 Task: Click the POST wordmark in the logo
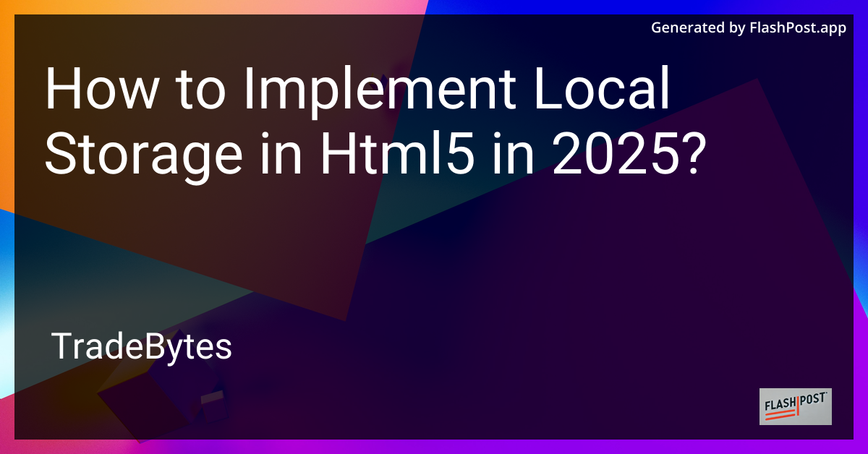click(814, 398)
